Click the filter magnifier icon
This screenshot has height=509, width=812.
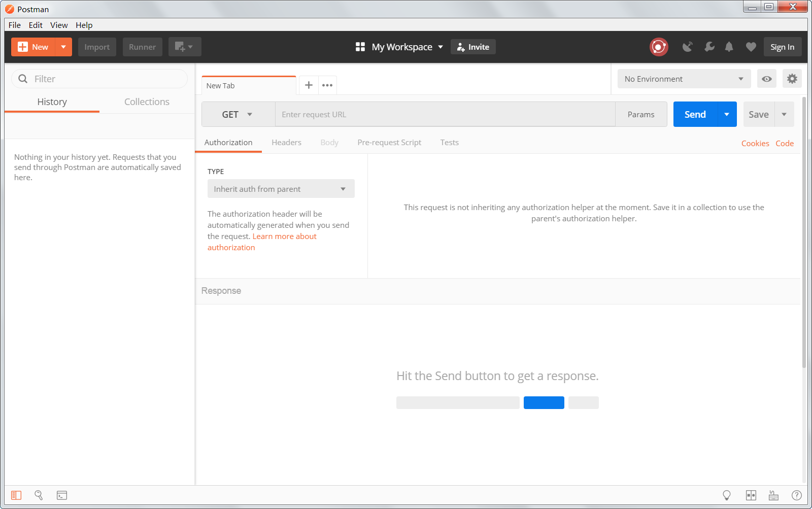pos(23,79)
